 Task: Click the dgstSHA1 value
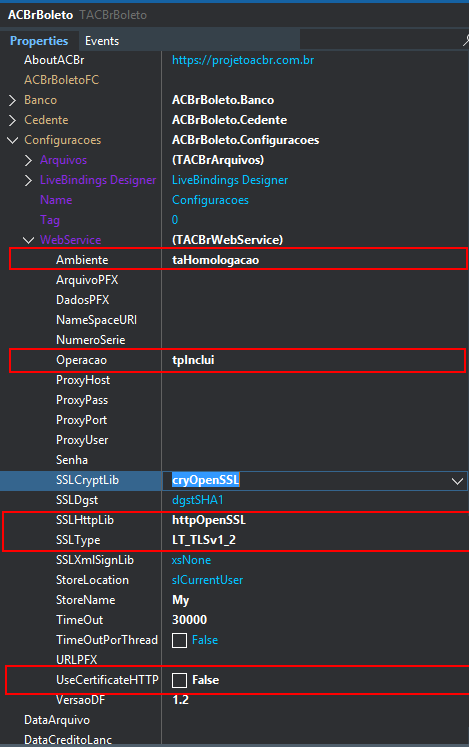click(x=198, y=500)
